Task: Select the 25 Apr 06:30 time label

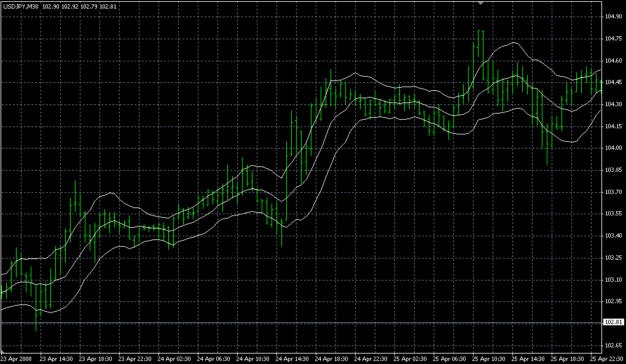Action: 450,358
